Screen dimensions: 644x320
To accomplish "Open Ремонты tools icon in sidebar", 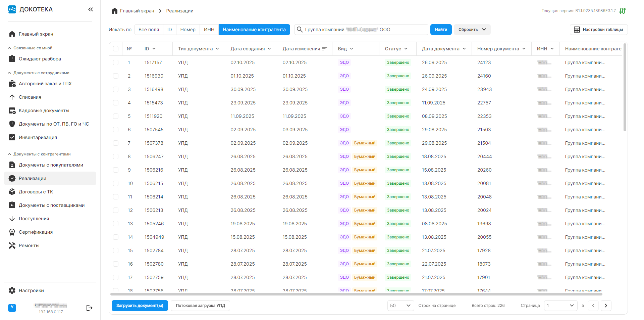I will click(x=12, y=245).
